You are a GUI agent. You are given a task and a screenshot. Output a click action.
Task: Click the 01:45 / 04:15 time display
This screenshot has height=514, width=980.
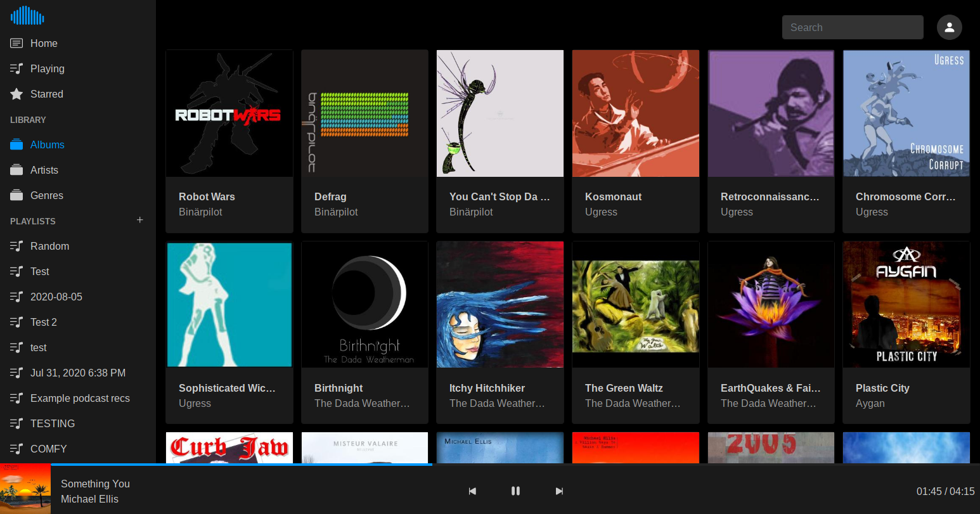945,491
